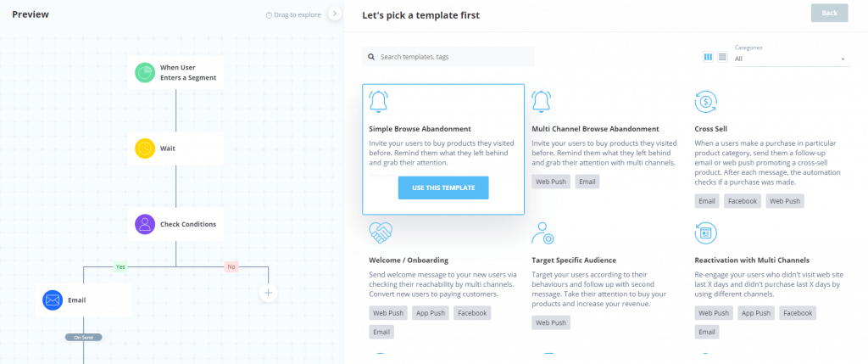This screenshot has width=868, height=364.
Task: Click the Yes branch label
Action: click(120, 266)
